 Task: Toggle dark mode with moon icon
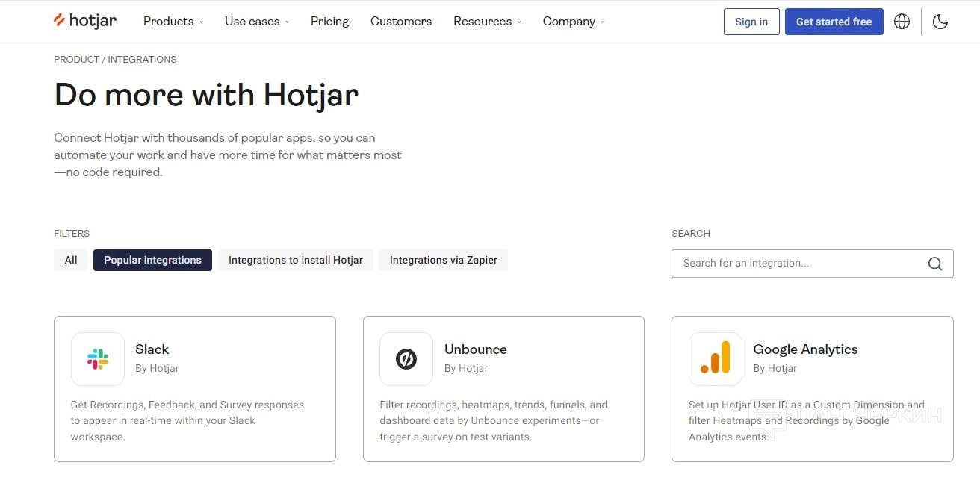click(940, 22)
